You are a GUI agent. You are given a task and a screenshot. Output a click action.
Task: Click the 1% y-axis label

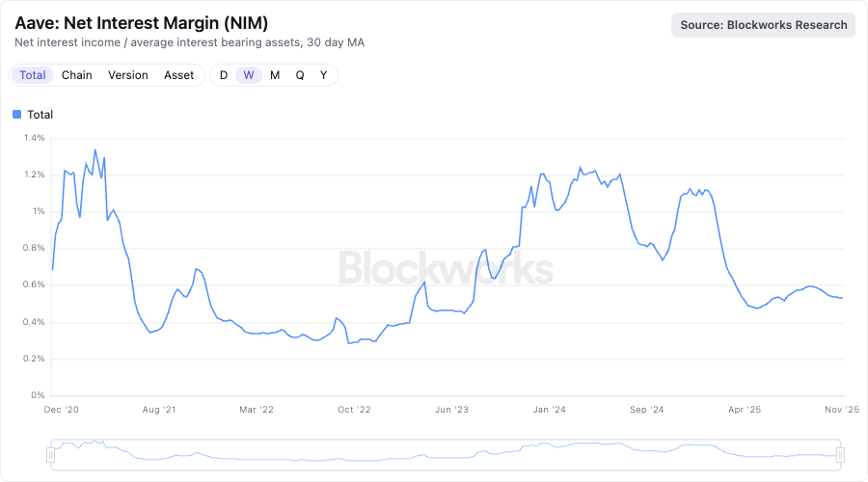39,211
